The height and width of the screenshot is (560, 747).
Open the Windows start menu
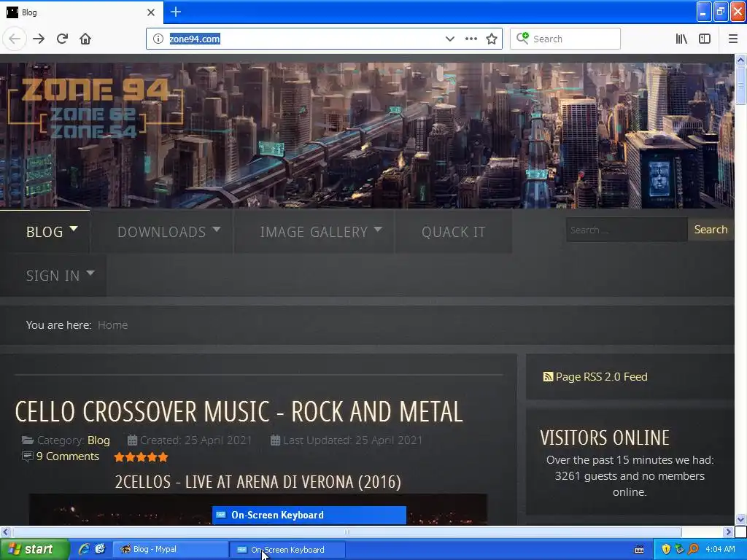click(34, 550)
